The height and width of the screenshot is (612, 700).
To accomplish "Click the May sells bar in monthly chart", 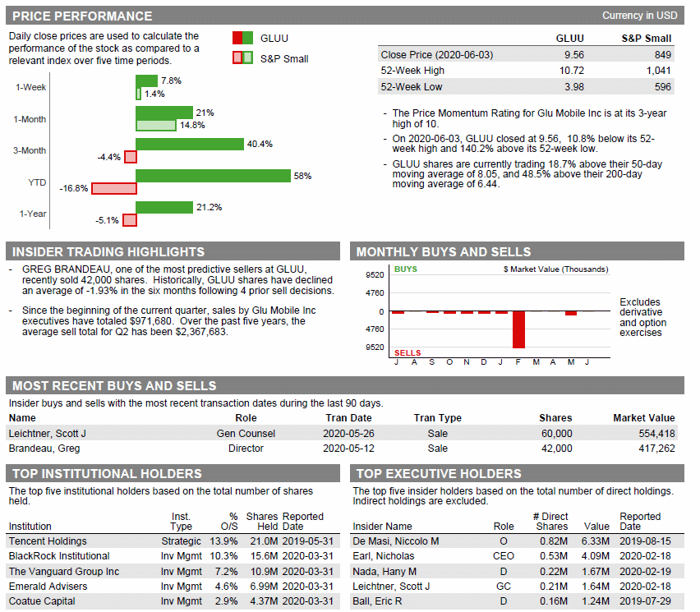I will tap(570, 313).
